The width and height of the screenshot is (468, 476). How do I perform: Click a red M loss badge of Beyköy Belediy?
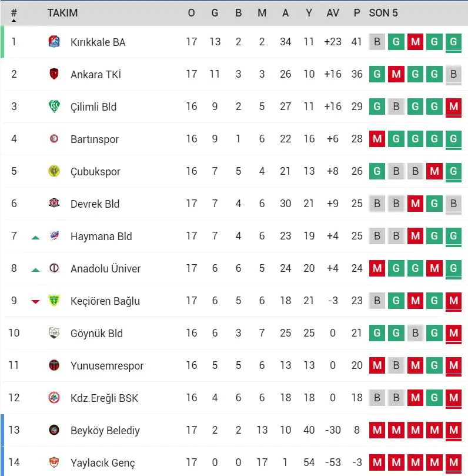tap(376, 430)
